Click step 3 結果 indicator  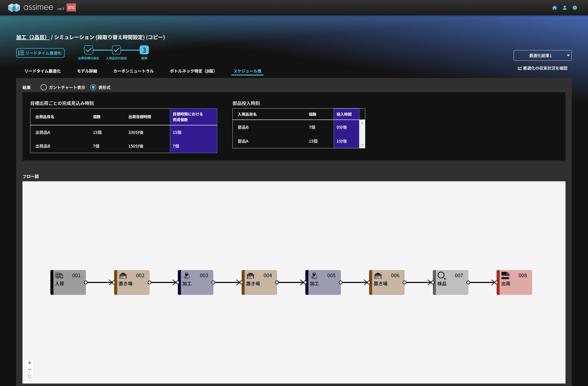pos(144,50)
